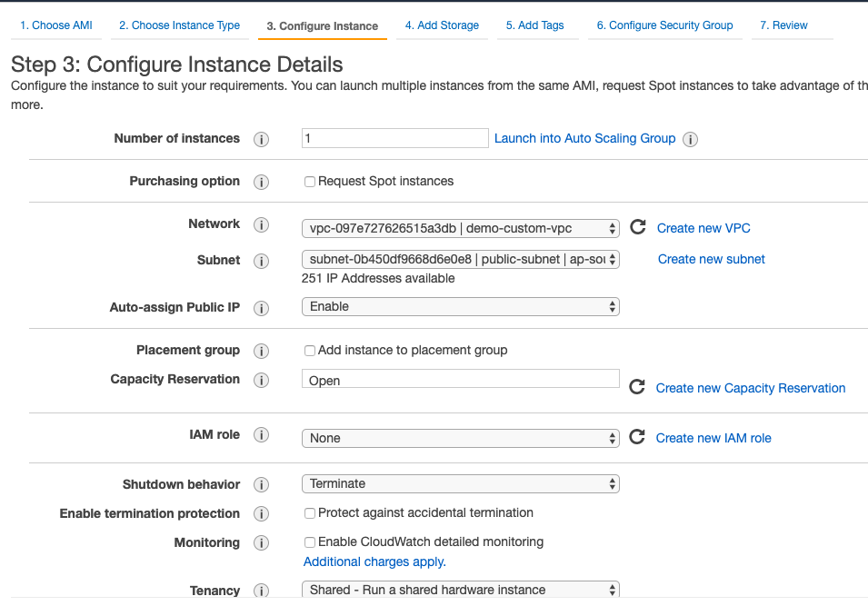Open the Tenancy dropdown
Screen dimensions: 868x606
pyautogui.click(x=461, y=590)
